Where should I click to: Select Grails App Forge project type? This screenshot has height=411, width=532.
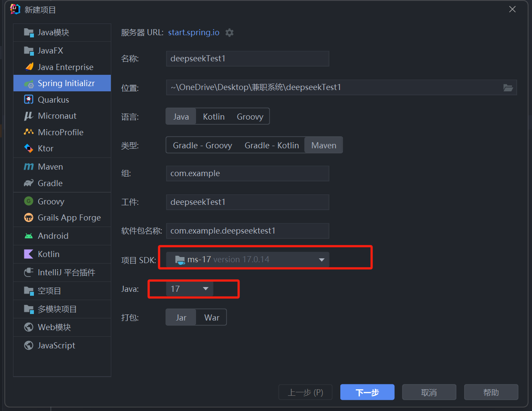click(62, 218)
